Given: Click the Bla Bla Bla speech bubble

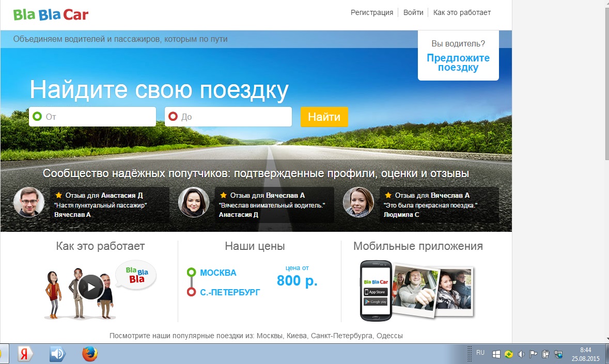Looking at the screenshot, I should tap(136, 275).
